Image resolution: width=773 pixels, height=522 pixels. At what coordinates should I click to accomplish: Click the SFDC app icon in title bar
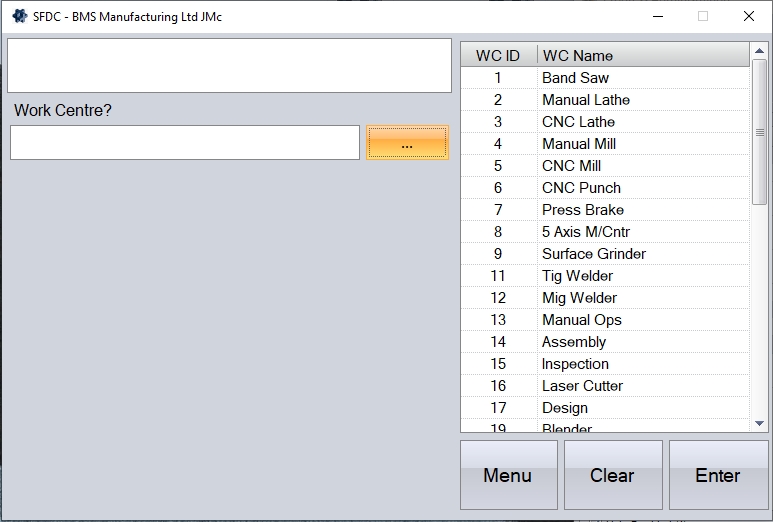coord(19,16)
